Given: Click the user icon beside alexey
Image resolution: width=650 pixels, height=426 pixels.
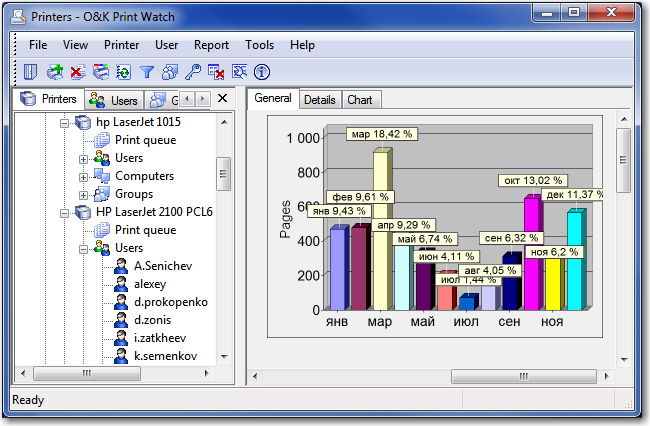Looking at the screenshot, I should tap(121, 284).
